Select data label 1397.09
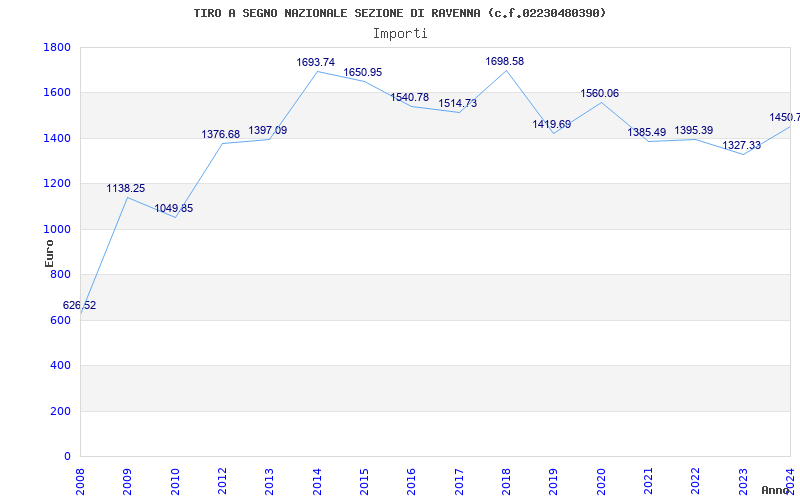Image resolution: width=800 pixels, height=500 pixels. pos(268,130)
